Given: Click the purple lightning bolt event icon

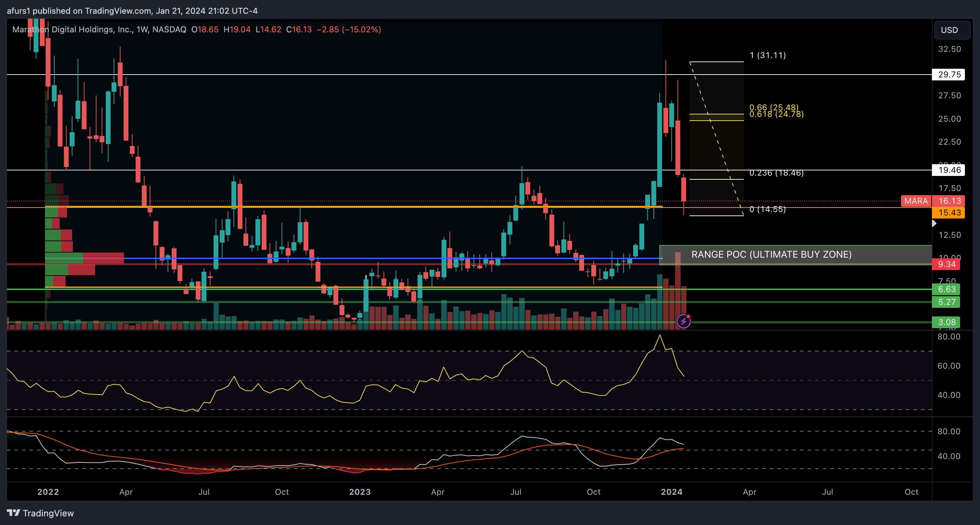Looking at the screenshot, I should (684, 321).
